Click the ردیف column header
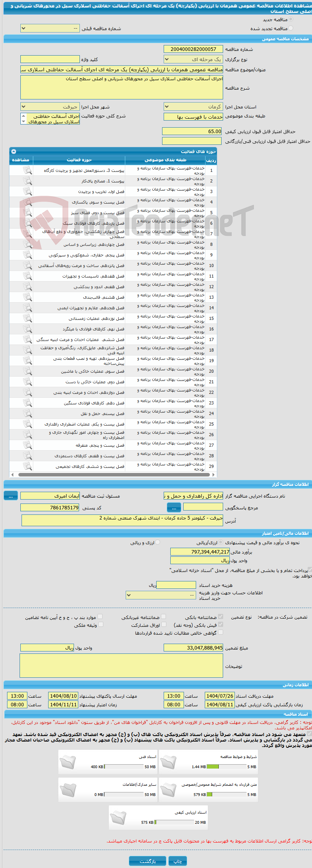The height and width of the screenshot is (868, 312). pos(211,160)
